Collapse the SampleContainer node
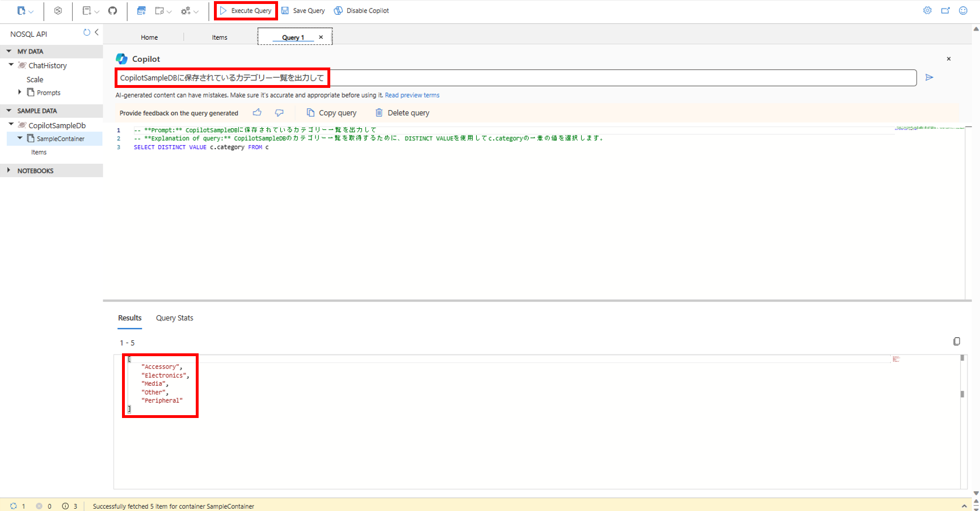Viewport: 980px width, 511px height. point(20,138)
